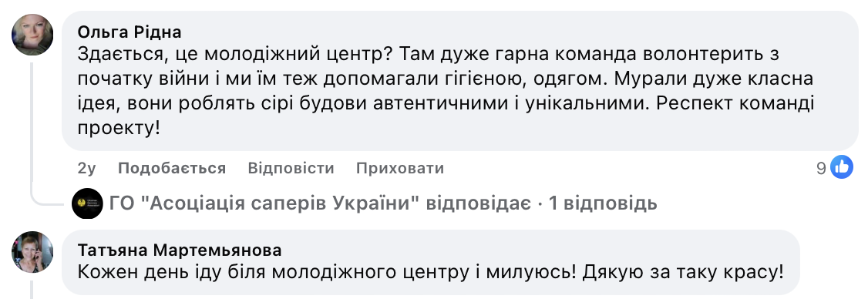
Task: Click the phrase Дякую за таку красу!
Action: pyautogui.click(x=682, y=272)
